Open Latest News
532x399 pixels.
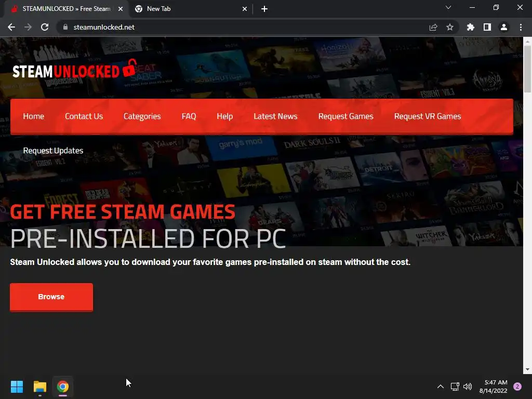275,116
